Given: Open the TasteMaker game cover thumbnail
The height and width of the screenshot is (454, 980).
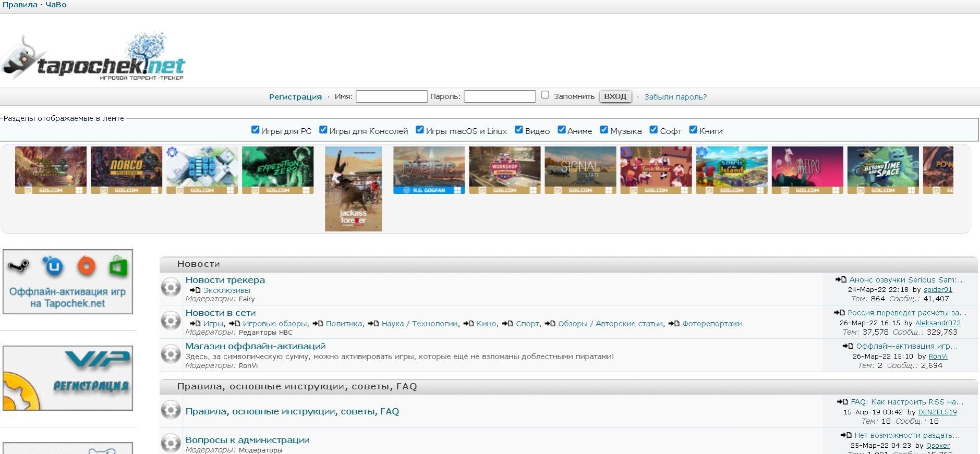Looking at the screenshot, I should (x=656, y=170).
